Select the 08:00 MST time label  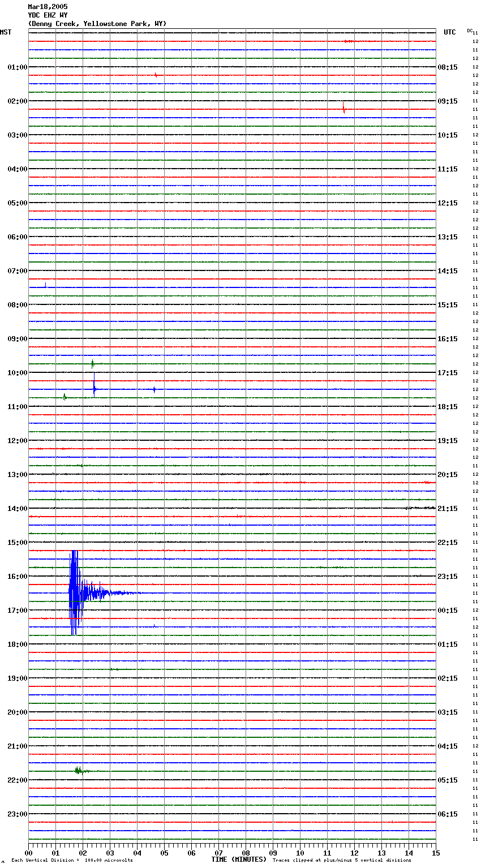[18, 305]
